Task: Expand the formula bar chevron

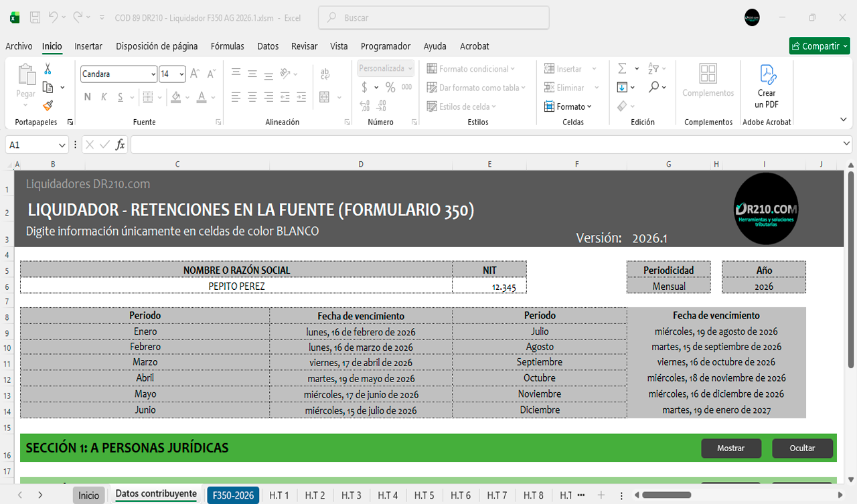Action: [x=847, y=144]
